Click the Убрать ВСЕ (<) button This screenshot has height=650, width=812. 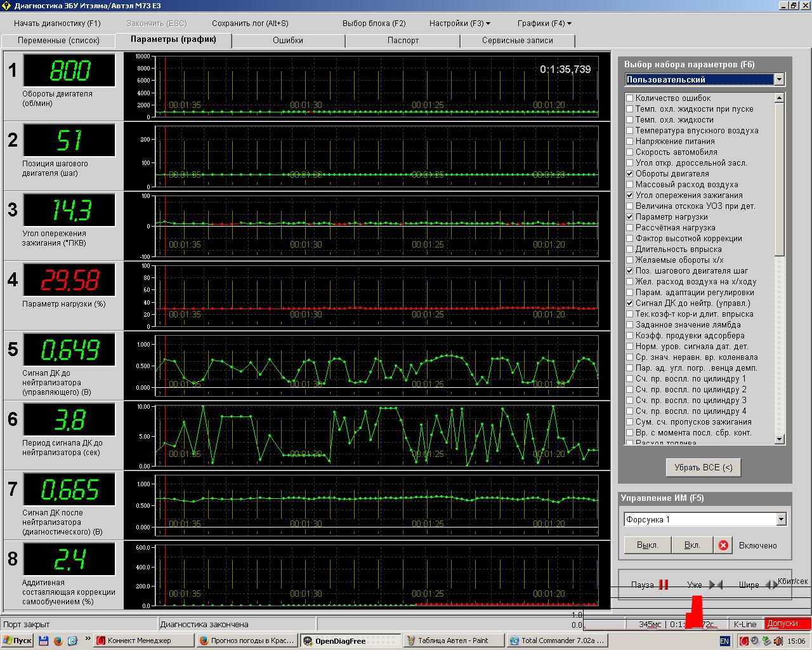coord(703,468)
